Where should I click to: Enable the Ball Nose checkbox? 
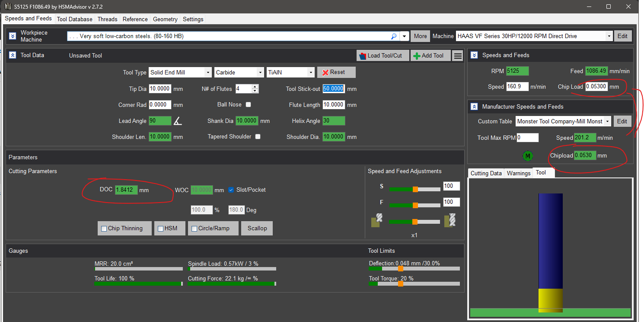pos(248,105)
